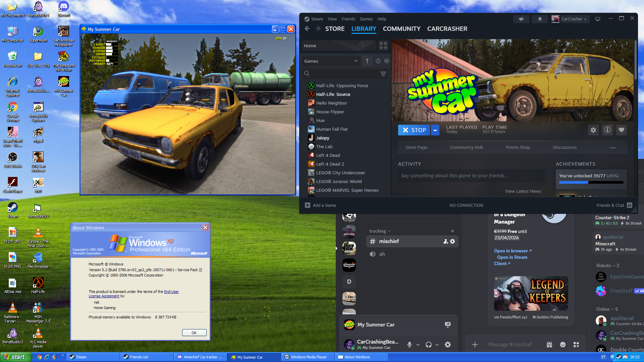Click the game info circle icon
644x362 pixels.
pyautogui.click(x=607, y=130)
